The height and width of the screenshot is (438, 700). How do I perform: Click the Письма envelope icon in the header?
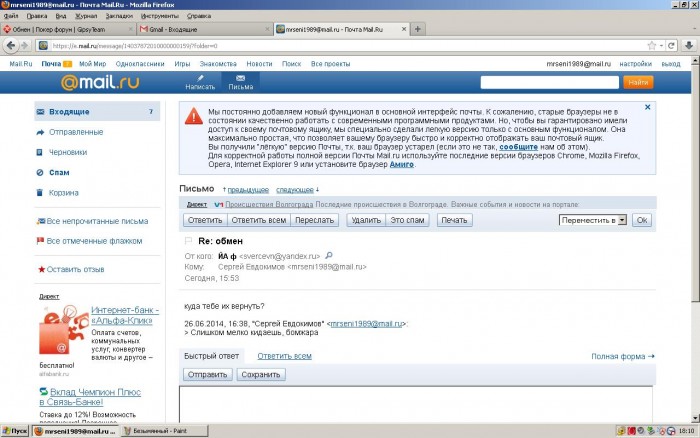click(x=241, y=78)
